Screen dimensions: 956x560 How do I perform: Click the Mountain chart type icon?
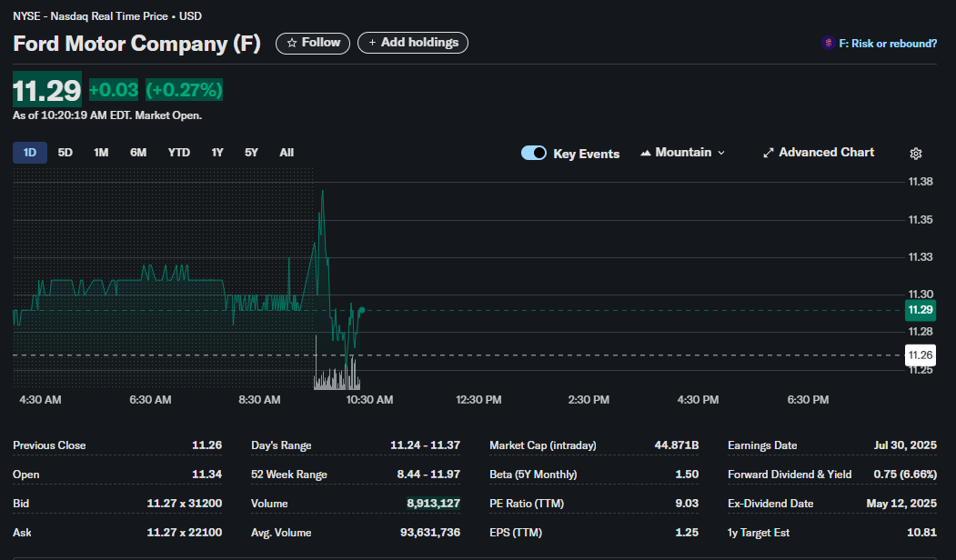[646, 153]
